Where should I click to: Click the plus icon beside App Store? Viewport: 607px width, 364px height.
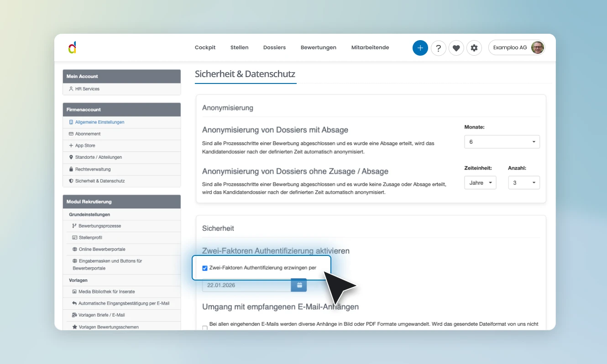point(71,146)
